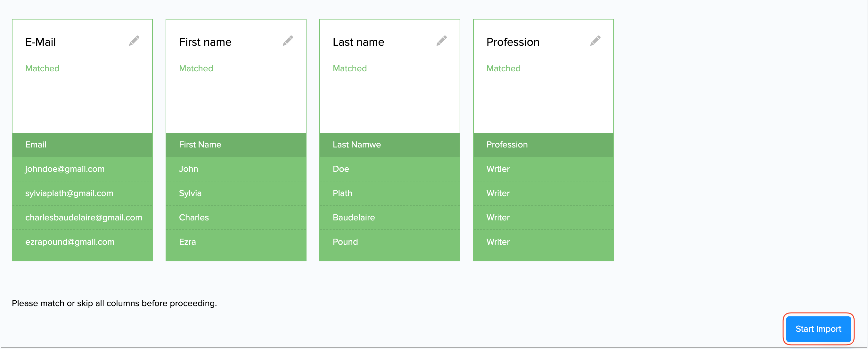Select the johndoe@gmail.com cell
868x349 pixels.
click(65, 169)
